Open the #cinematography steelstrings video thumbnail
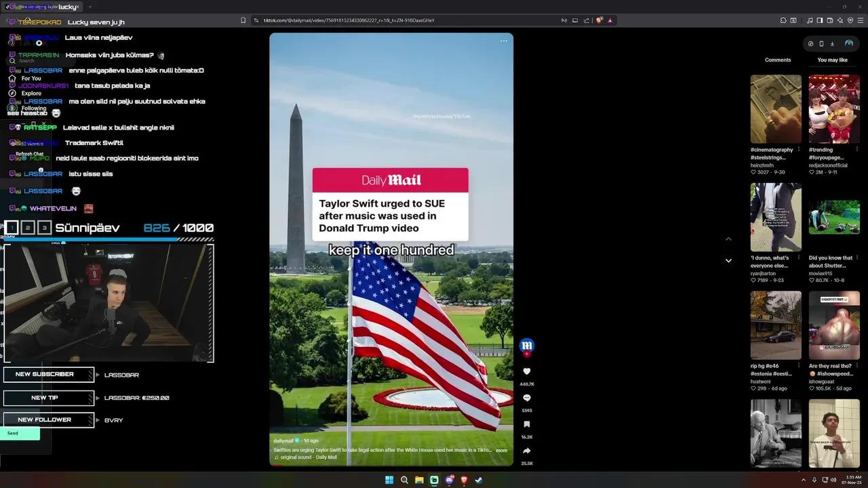Image resolution: width=868 pixels, height=488 pixels. 776,109
